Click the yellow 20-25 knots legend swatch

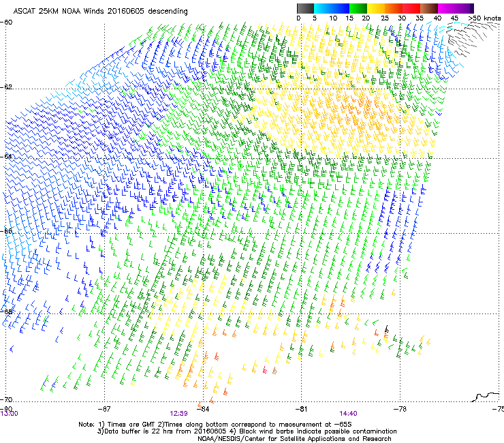coord(376,8)
